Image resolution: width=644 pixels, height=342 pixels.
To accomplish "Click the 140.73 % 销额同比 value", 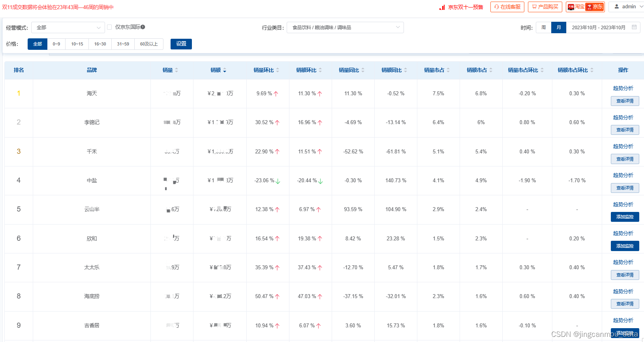I will (x=396, y=180).
